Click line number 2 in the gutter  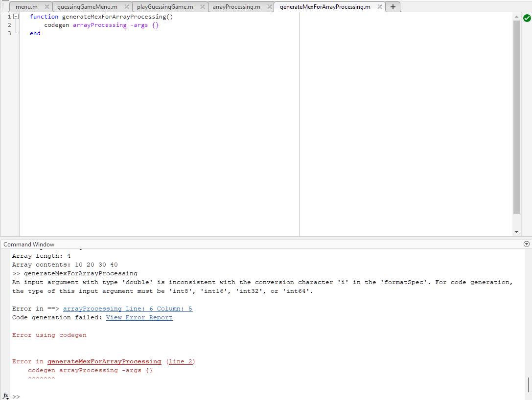[x=9, y=25]
